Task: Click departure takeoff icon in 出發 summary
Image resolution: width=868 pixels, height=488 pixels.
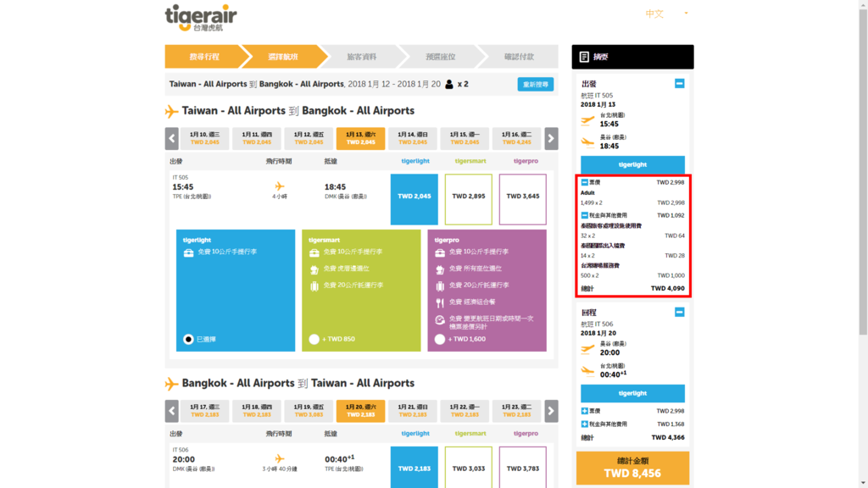Action: (x=587, y=120)
